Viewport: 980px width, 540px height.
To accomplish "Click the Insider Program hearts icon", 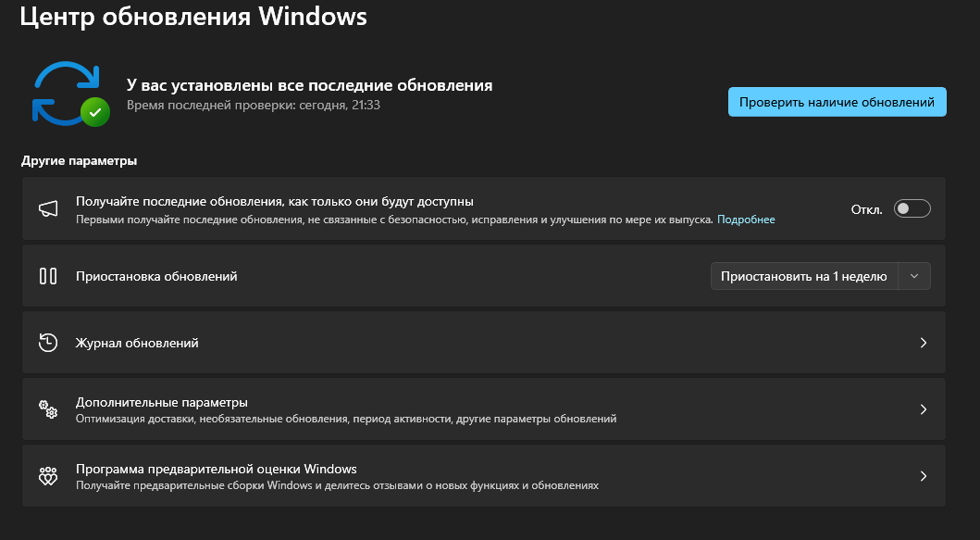I will pyautogui.click(x=48, y=476).
